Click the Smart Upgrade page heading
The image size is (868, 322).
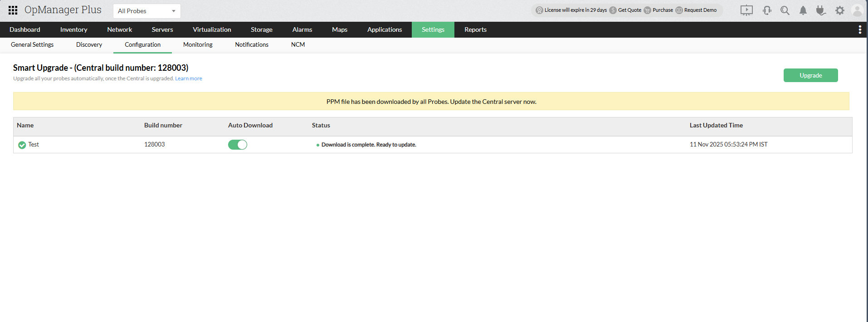(x=101, y=68)
